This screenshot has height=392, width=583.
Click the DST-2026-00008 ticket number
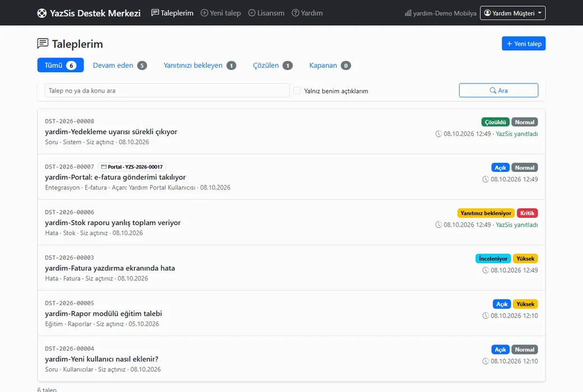tap(70, 121)
